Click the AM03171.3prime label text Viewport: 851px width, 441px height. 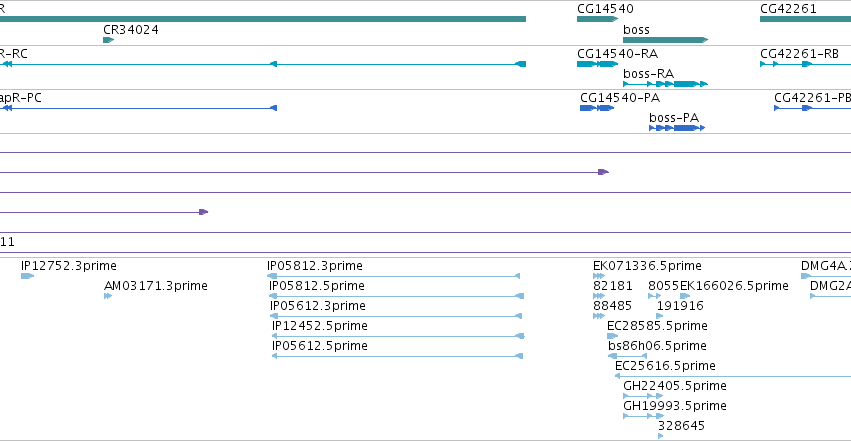point(156,286)
